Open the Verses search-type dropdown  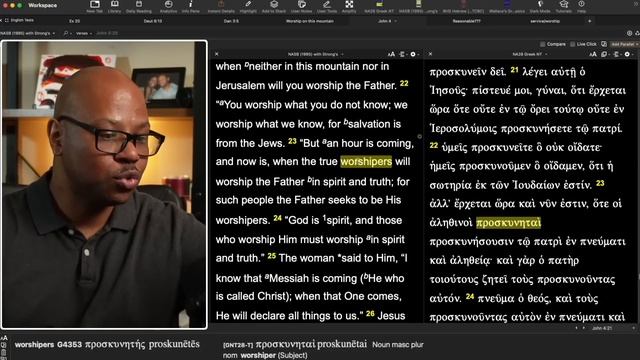[84, 33]
